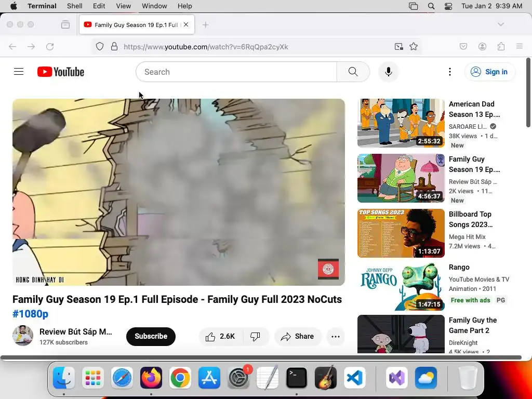View site security padlock info
Viewport: 532px width, 399px height.
[x=114, y=46]
